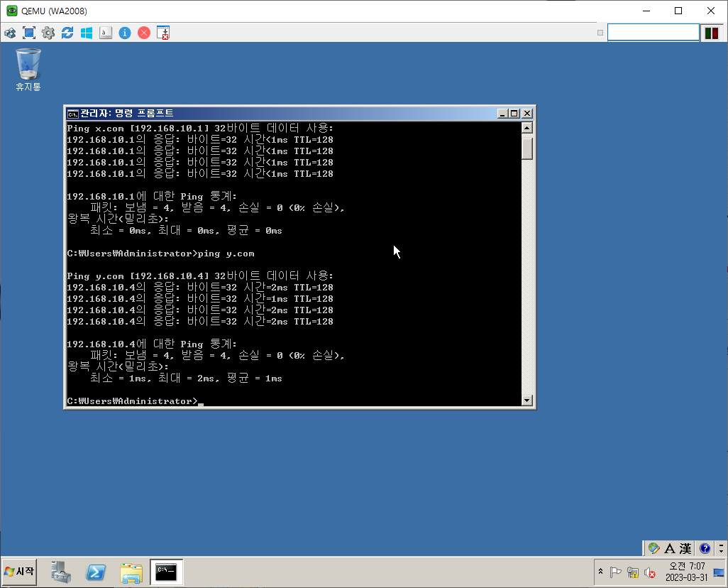Click the show desktop tray button

719,572
